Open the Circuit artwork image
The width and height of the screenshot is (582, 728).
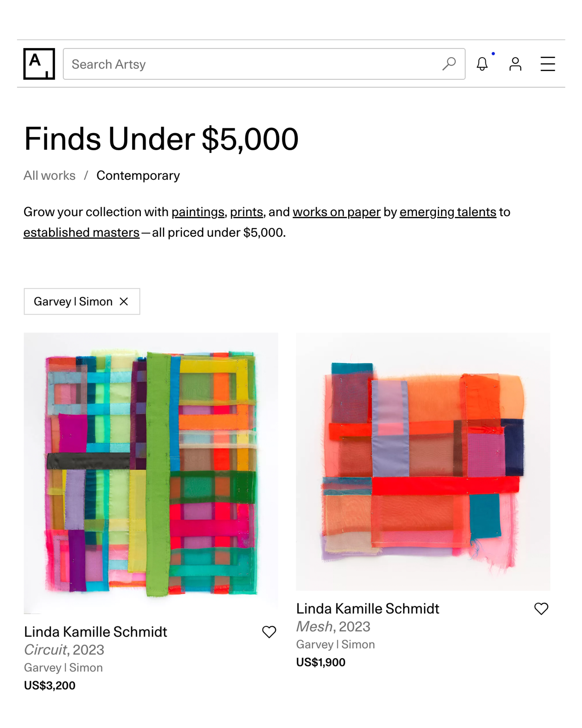(x=151, y=473)
